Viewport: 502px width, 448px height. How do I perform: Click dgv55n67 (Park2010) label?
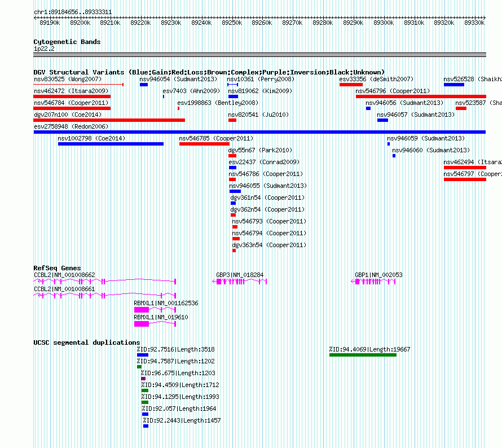(260, 150)
